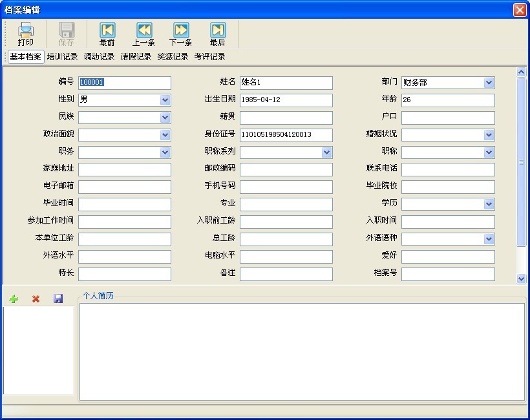
Task: Click the 手机号码 input field
Action: point(286,187)
